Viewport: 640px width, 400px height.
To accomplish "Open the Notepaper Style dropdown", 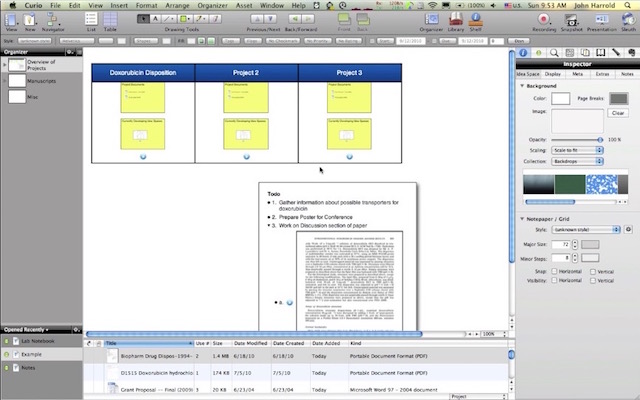I will tap(586, 229).
